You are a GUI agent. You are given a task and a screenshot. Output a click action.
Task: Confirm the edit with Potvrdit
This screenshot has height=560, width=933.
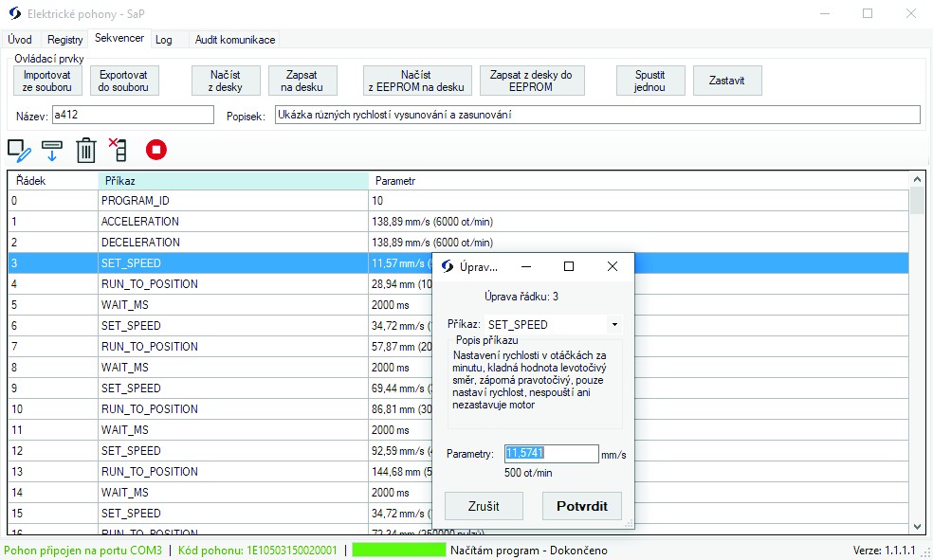point(581,505)
